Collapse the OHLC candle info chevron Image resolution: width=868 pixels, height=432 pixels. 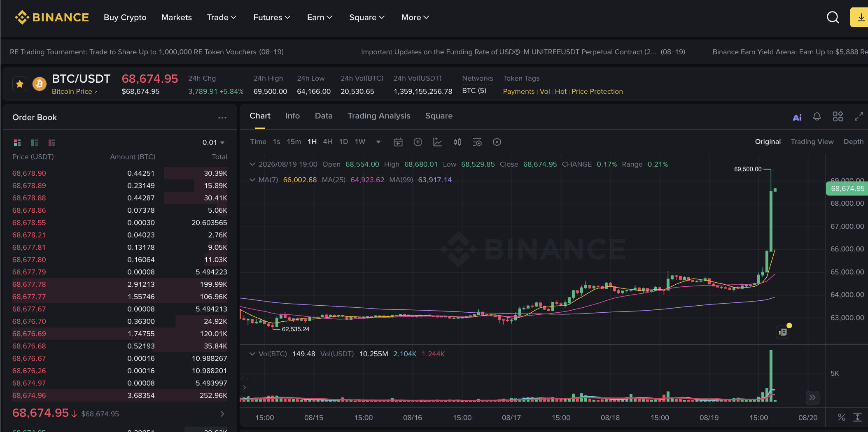click(252, 164)
